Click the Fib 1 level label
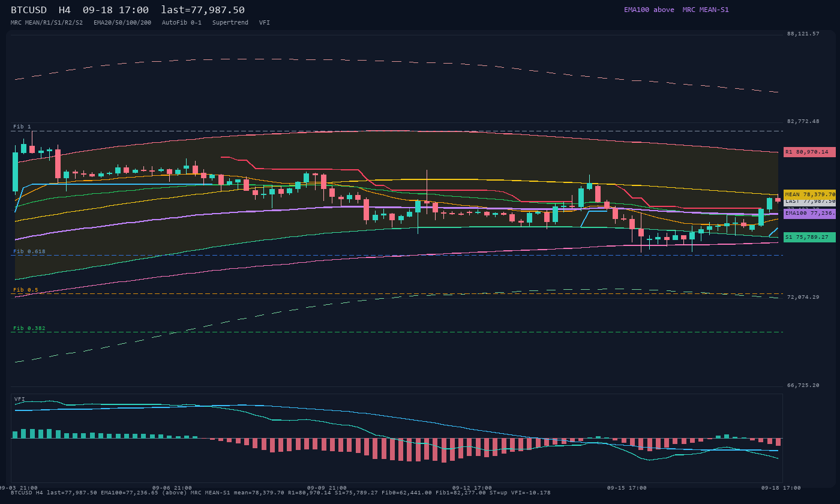This screenshot has height=504, width=840. pyautogui.click(x=22, y=127)
